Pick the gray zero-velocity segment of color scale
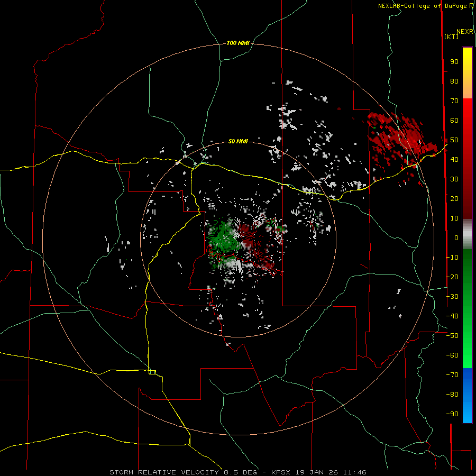Viewport: 476px width, 476px height. click(467, 234)
